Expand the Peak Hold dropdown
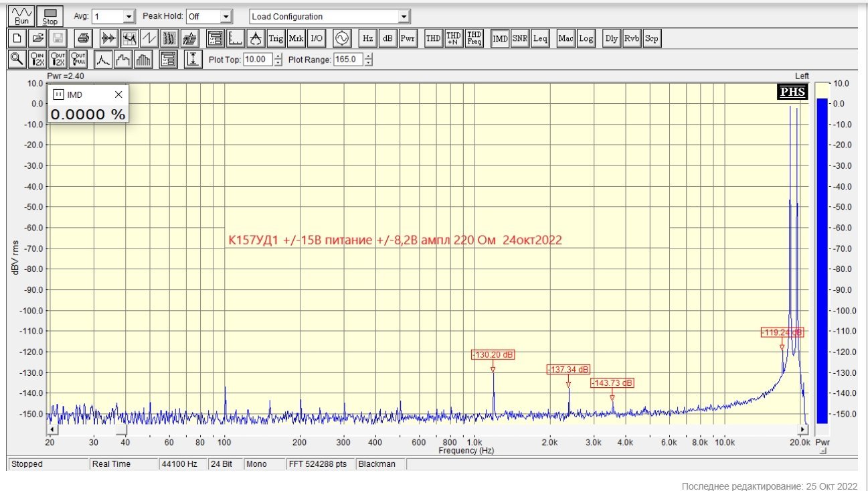This screenshot has height=491, width=868. (x=226, y=17)
